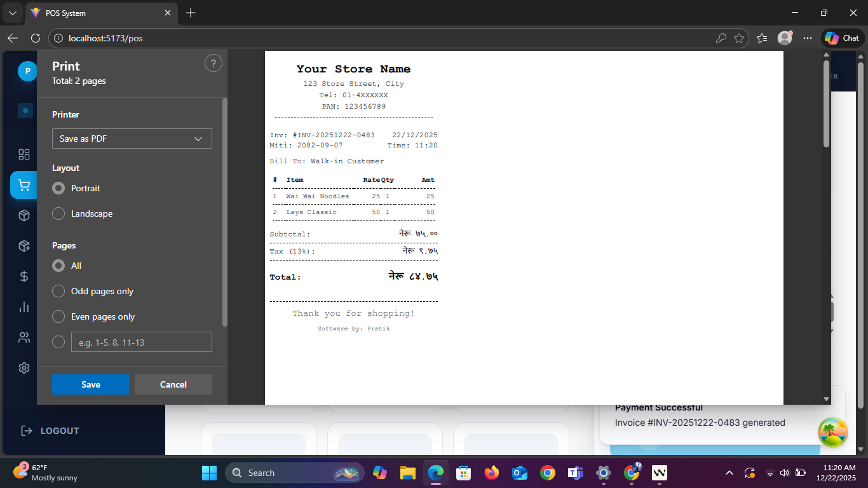868x488 pixels.
Task: Refresh the localhost page
Action: tap(36, 38)
